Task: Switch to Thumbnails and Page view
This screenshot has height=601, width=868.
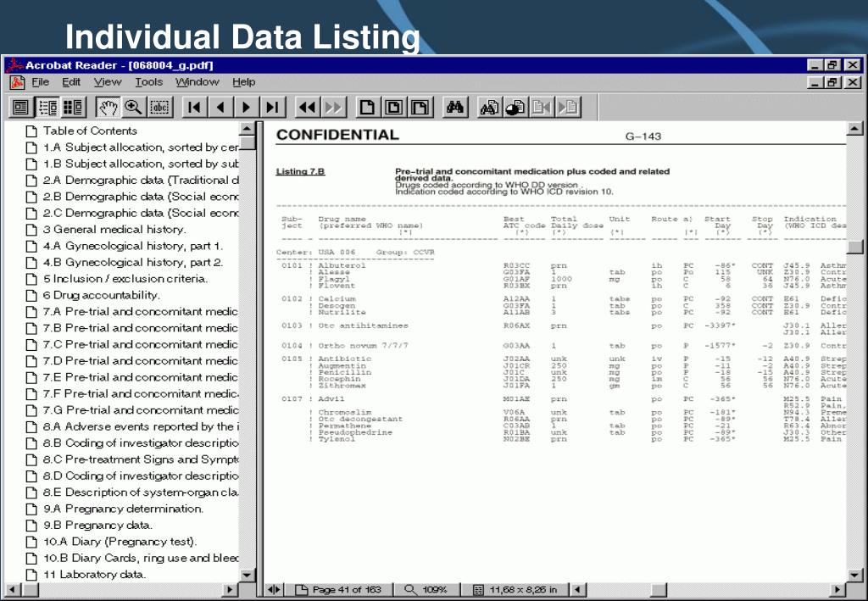Action: click(73, 107)
